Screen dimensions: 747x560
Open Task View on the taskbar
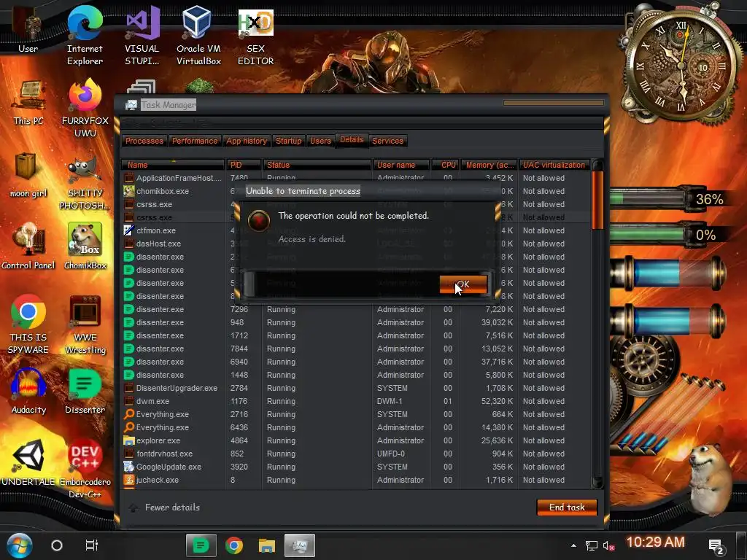pos(91,545)
